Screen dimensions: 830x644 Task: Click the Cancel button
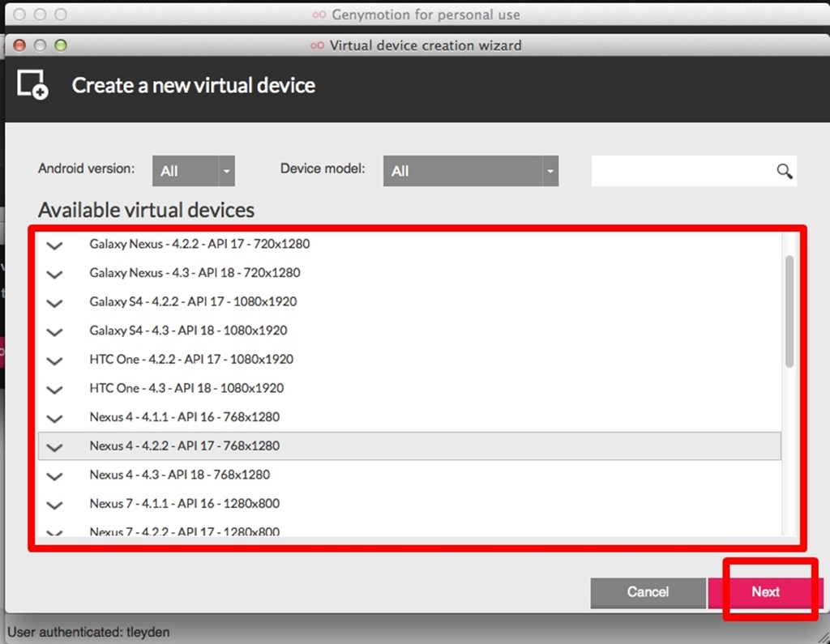click(648, 592)
